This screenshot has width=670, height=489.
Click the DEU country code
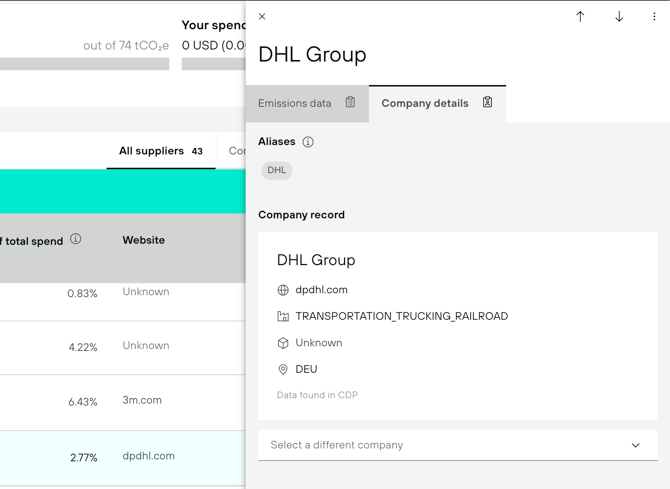point(306,369)
